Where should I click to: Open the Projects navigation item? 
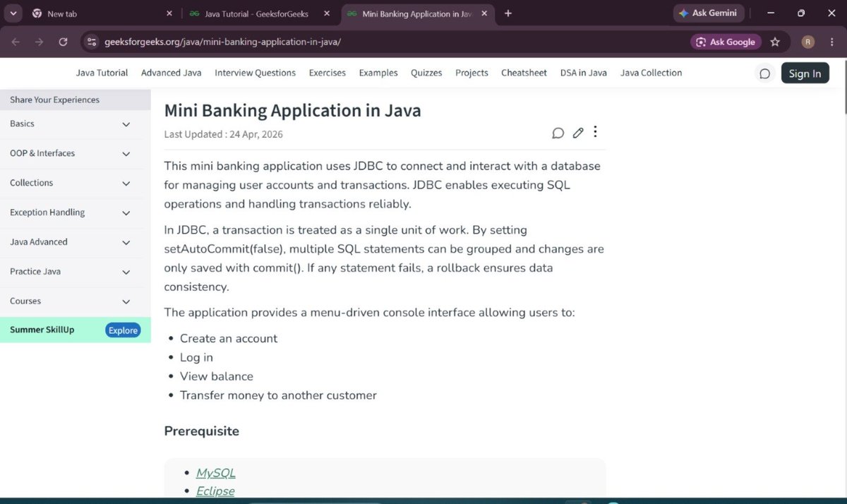tap(471, 73)
